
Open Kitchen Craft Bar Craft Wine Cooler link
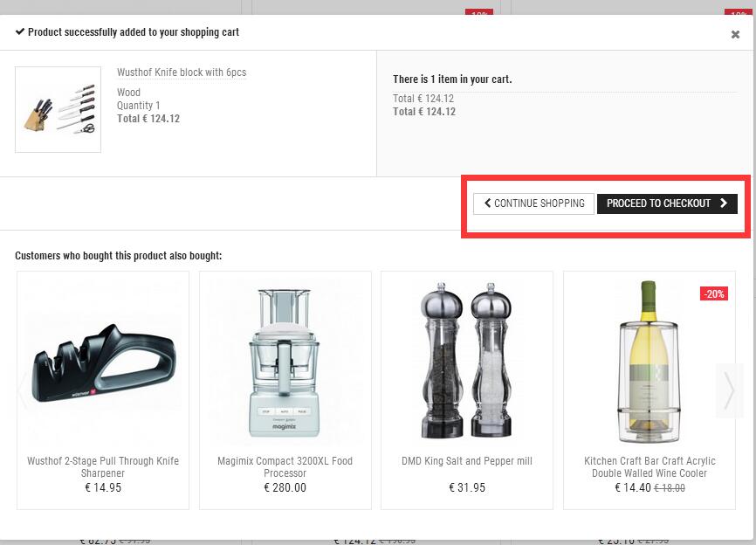[x=649, y=466]
